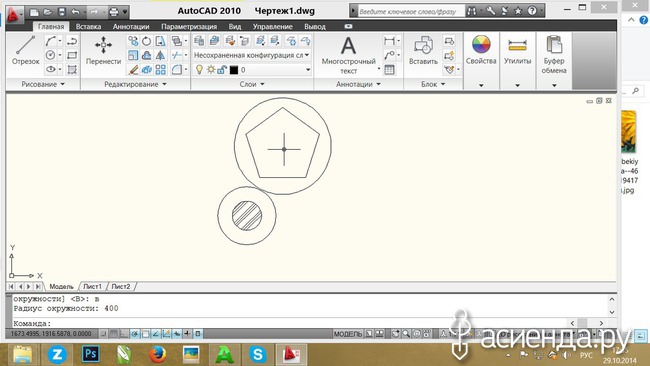
Task: Click the Модель layout tab
Action: (x=61, y=286)
